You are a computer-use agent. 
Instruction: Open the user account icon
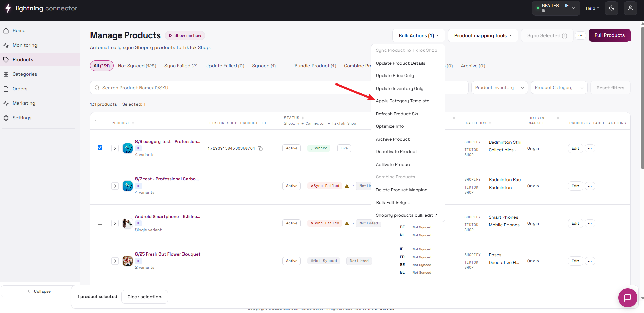point(630,8)
